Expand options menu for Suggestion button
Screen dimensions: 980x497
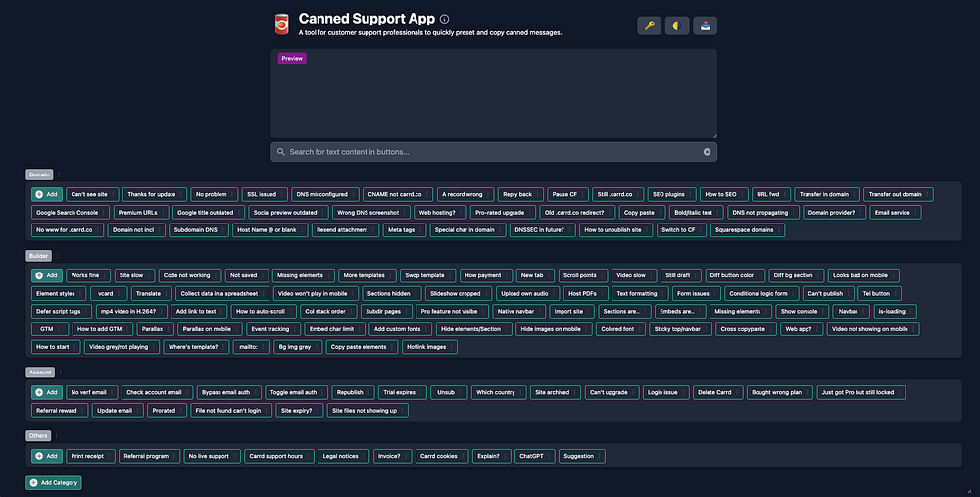tap(600, 457)
